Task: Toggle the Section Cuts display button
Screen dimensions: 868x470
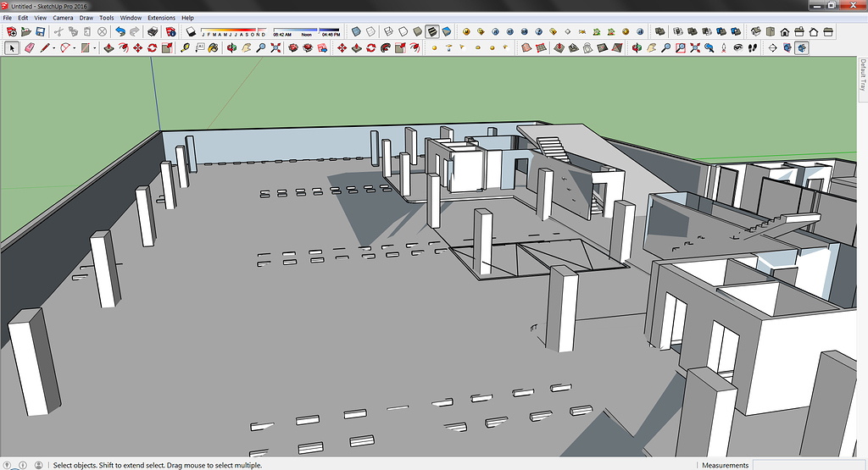Action: 801,48
